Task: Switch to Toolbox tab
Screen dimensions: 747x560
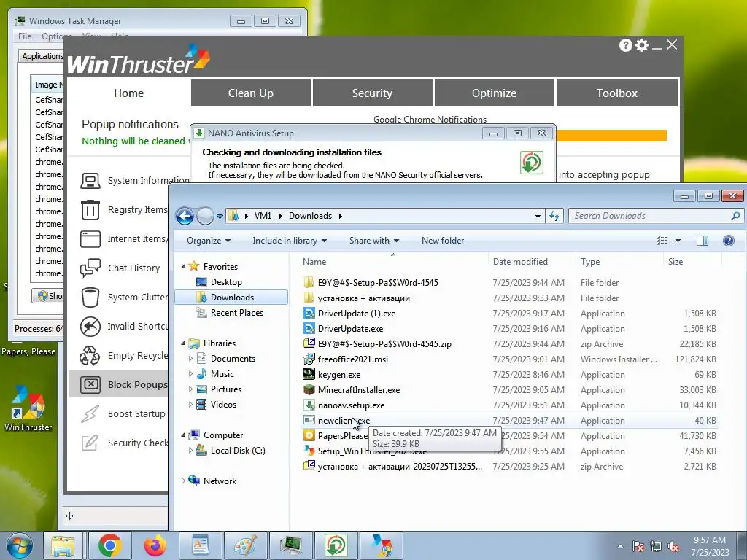Action: pyautogui.click(x=617, y=93)
